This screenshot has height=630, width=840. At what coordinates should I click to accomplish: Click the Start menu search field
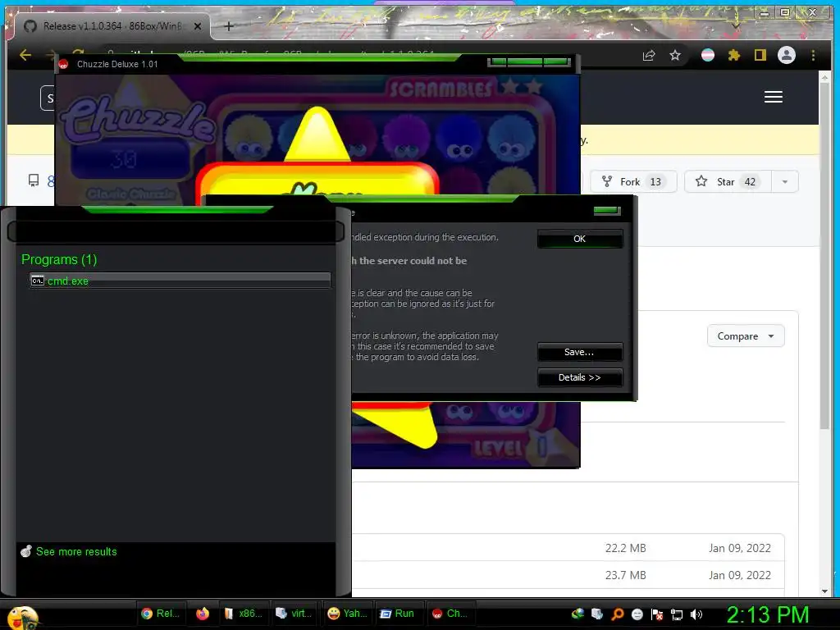click(176, 231)
